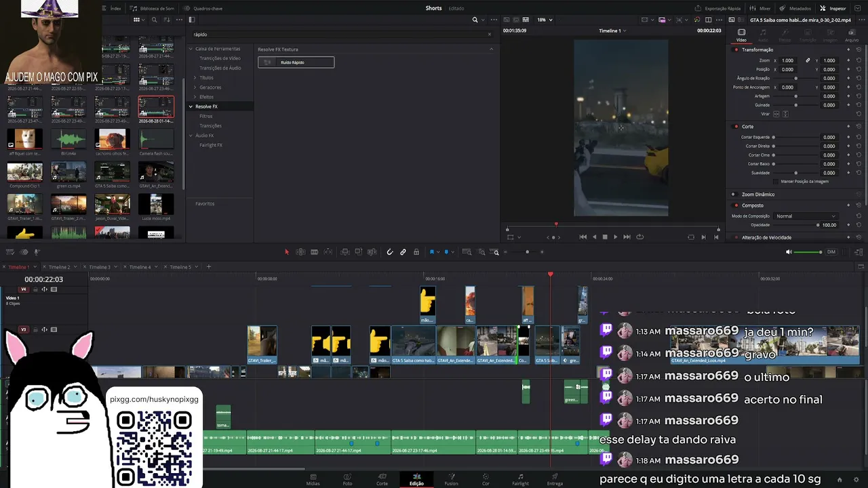Flip the clip vertically in Virar
868x488 pixels.
(x=785, y=114)
